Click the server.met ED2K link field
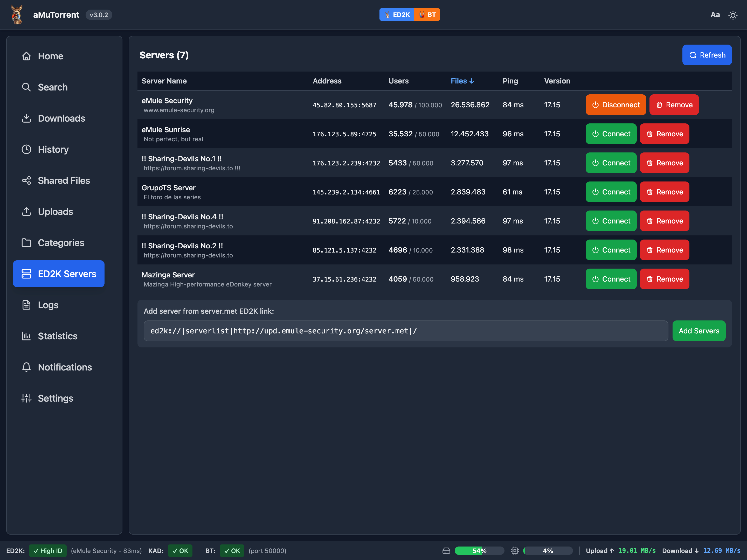The height and width of the screenshot is (560, 747). click(x=405, y=331)
